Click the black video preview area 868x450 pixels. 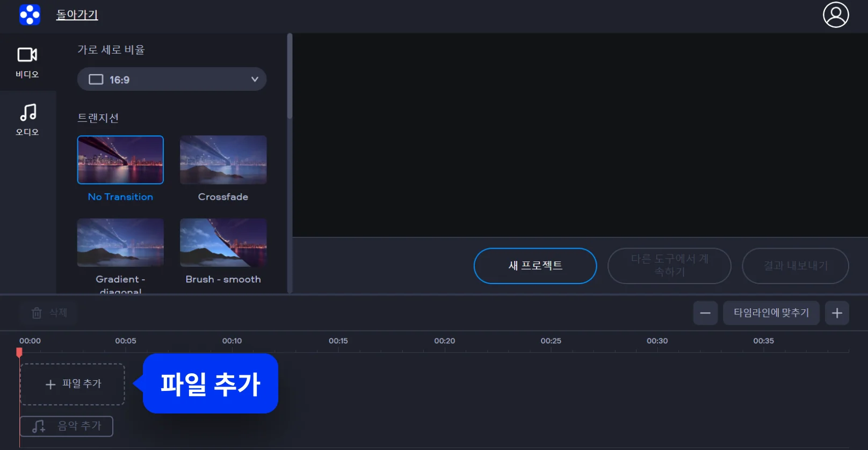[x=580, y=135]
